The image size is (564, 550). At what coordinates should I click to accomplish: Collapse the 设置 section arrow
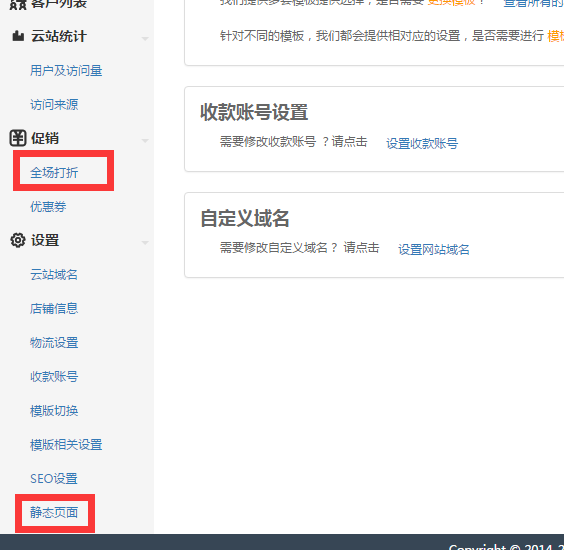coord(145,243)
